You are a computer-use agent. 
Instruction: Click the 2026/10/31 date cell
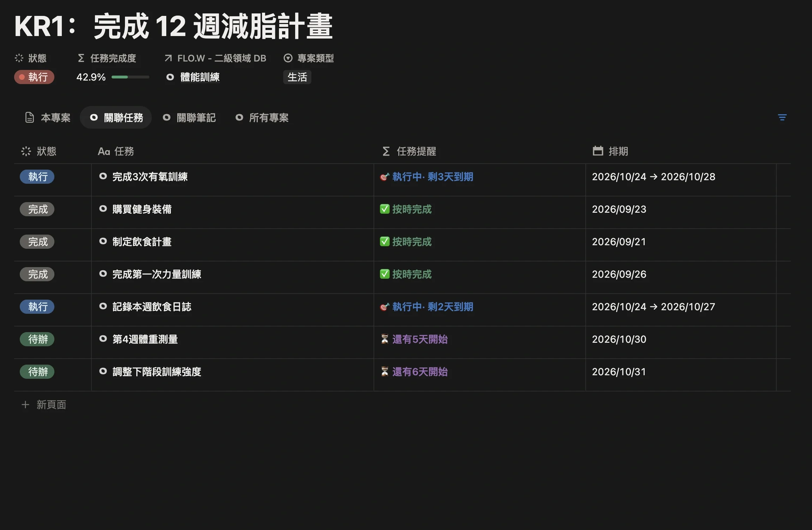[x=681, y=375]
